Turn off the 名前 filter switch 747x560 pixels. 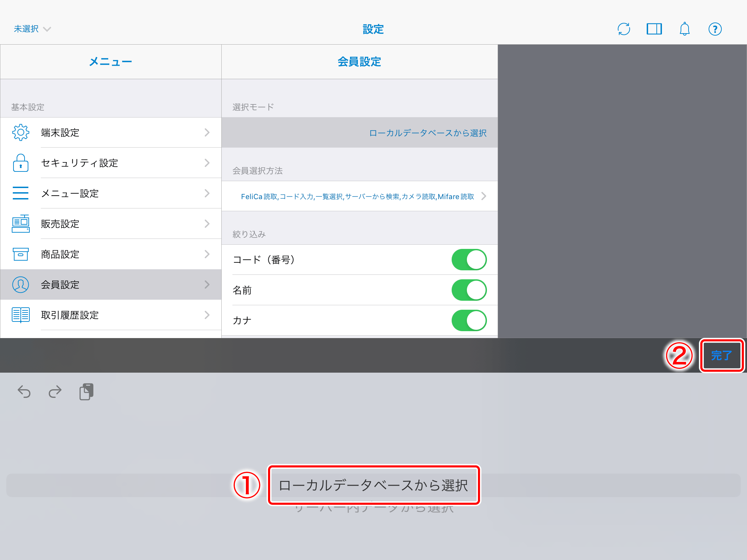pyautogui.click(x=469, y=290)
